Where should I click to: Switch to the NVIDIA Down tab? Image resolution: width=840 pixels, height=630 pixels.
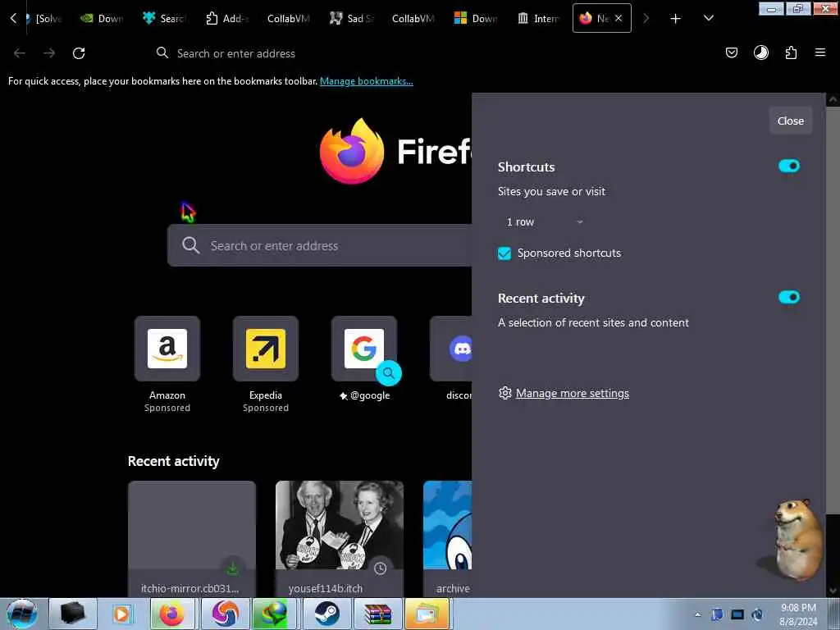click(102, 18)
